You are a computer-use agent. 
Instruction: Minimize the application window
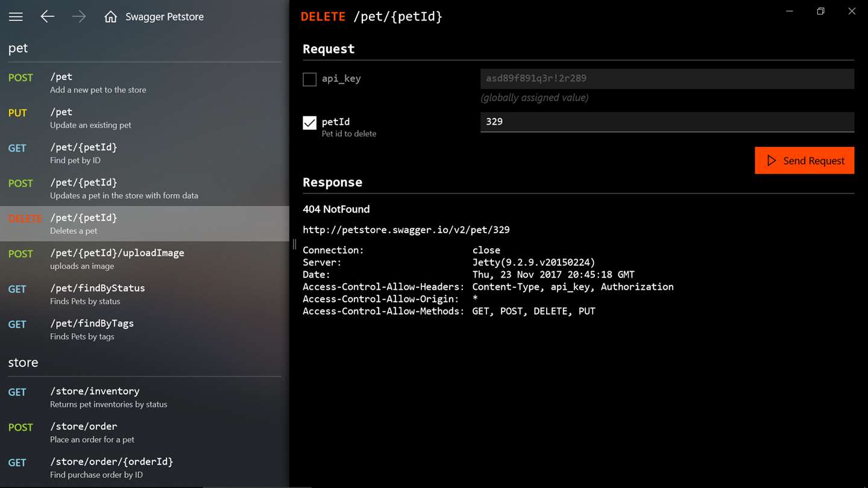[789, 11]
